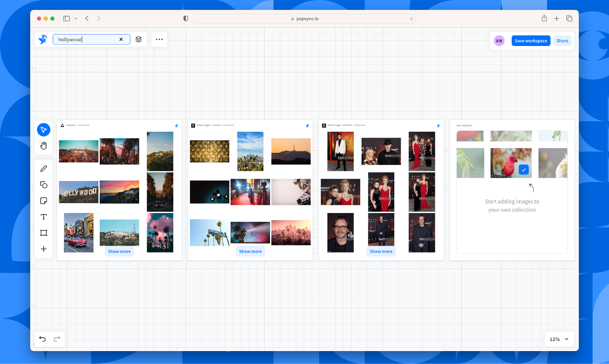Select the sticky note tool
Image resolution: width=609 pixels, height=364 pixels.
tap(44, 201)
